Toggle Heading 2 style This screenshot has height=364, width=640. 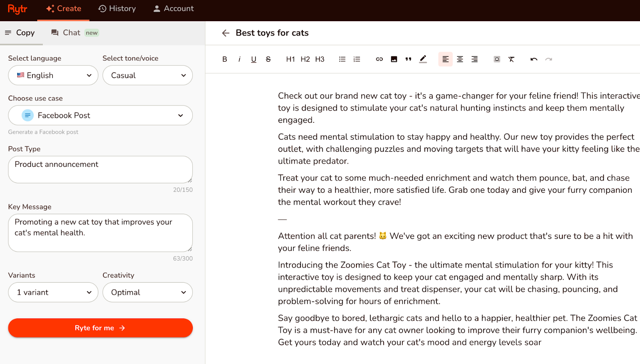tap(305, 59)
